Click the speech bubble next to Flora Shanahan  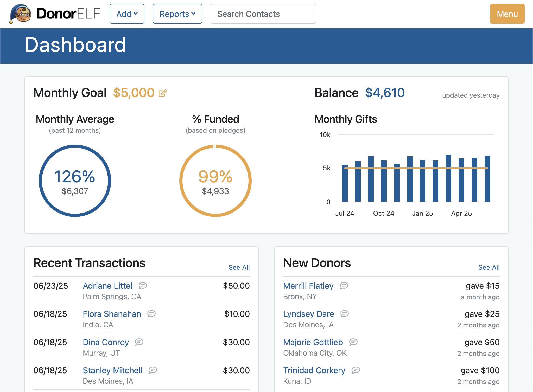click(150, 314)
